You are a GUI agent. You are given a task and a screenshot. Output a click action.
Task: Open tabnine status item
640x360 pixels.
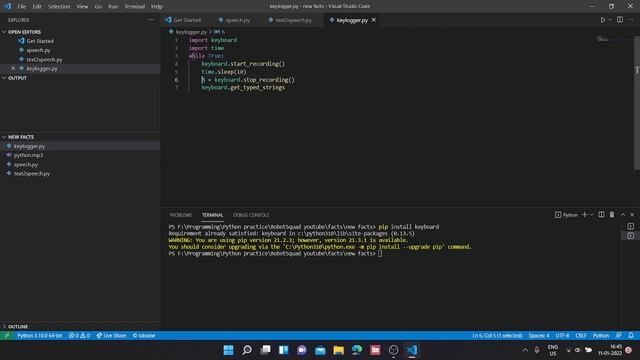point(144,336)
